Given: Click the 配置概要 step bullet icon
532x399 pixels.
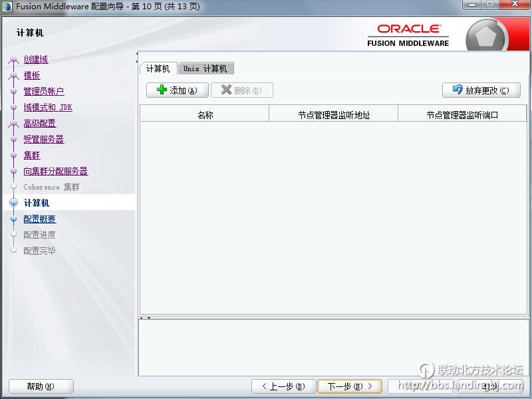Looking at the screenshot, I should click(x=13, y=219).
